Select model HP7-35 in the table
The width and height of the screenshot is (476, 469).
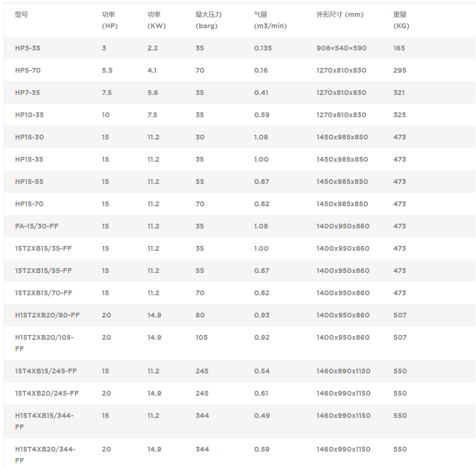coord(28,93)
